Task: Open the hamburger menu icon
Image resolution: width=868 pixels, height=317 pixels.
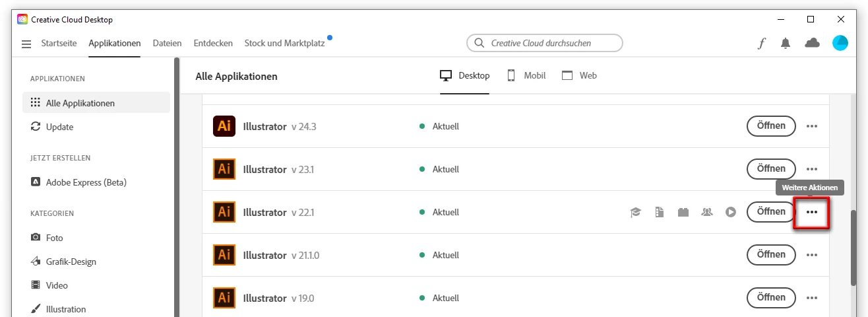Action: coord(26,44)
